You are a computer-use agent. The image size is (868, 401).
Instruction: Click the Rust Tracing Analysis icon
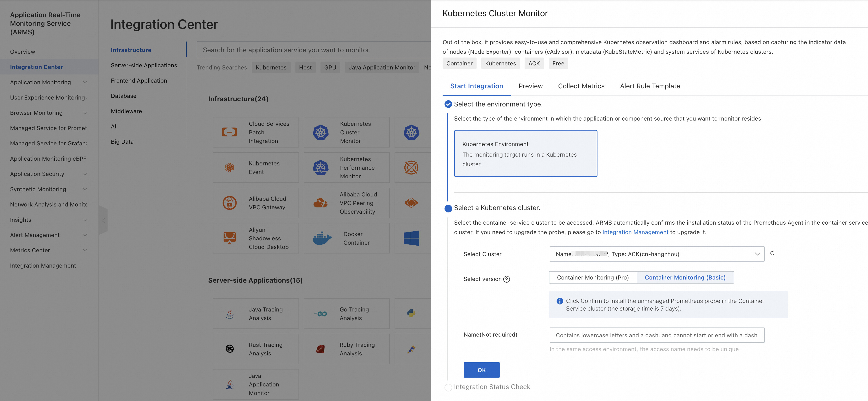(x=229, y=349)
